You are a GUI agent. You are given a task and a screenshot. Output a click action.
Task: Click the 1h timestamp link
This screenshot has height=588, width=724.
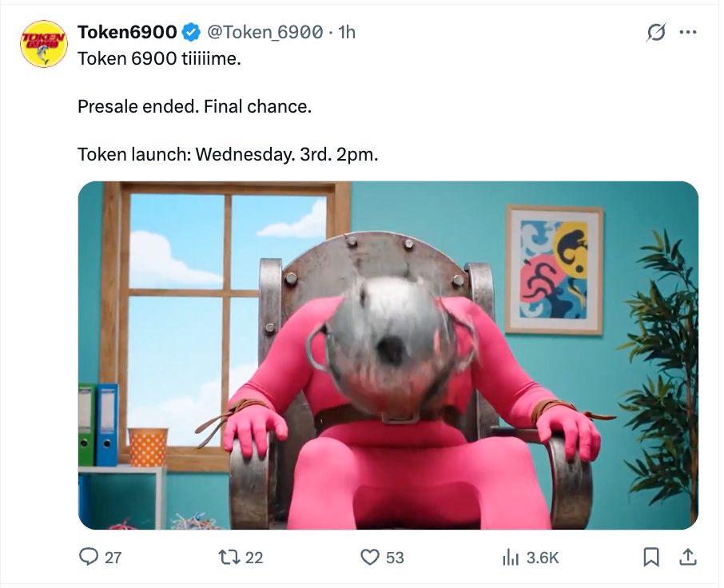point(347,32)
